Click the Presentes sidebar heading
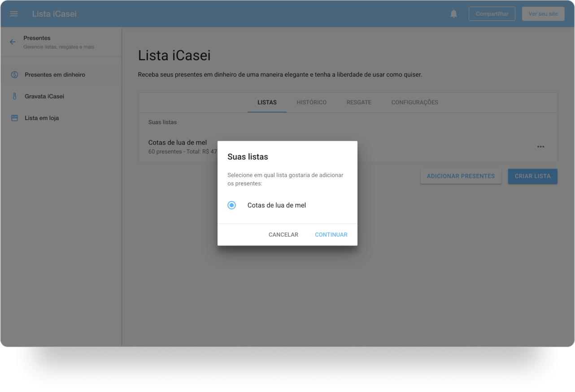Image resolution: width=575 pixels, height=392 pixels. pyautogui.click(x=37, y=38)
